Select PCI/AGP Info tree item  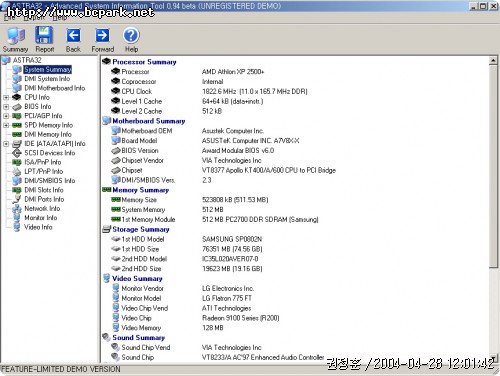point(43,116)
